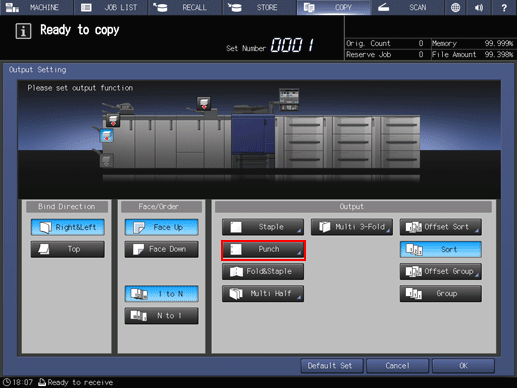
Task: Select Top bind direction
Action: coord(68,249)
